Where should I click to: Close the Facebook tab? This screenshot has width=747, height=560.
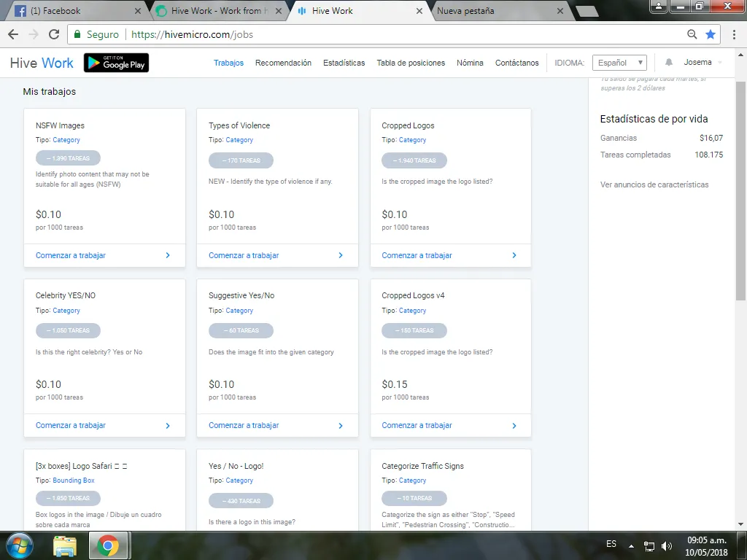coord(138,11)
